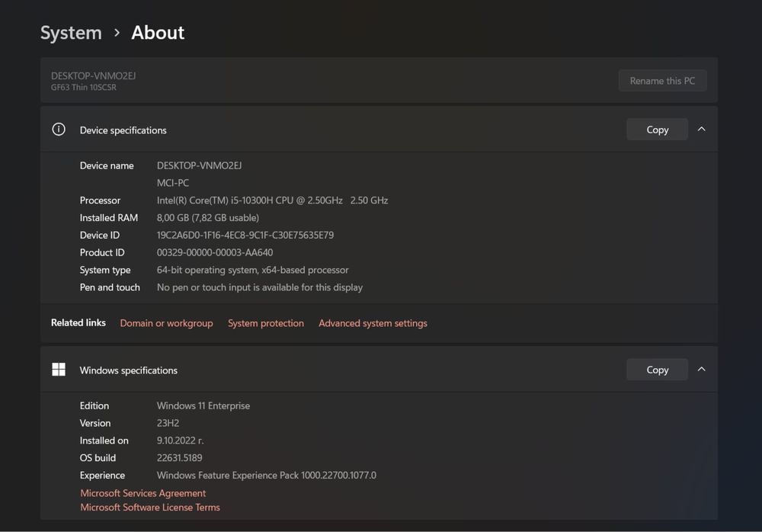Click the installed on date 9.10.2022
This screenshot has width=762, height=532.
(180, 441)
